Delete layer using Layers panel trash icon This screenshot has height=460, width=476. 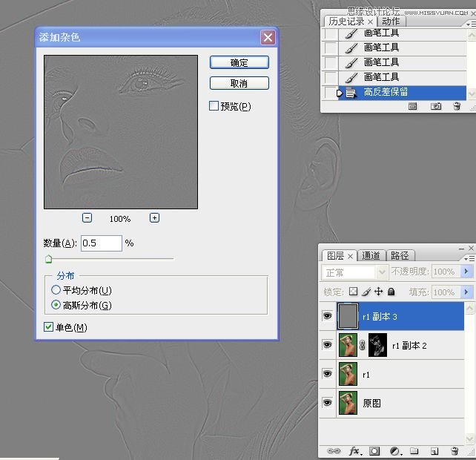[x=454, y=451]
